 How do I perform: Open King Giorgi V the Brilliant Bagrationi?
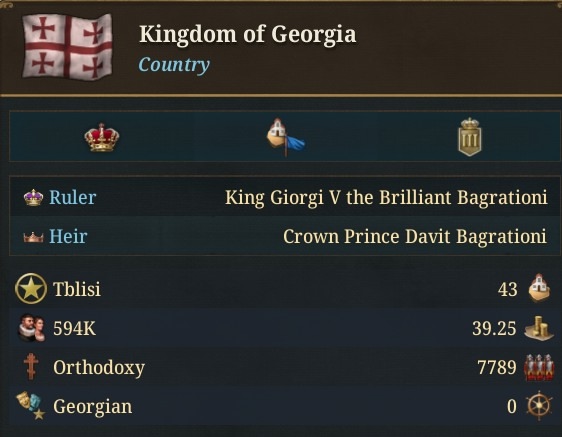point(386,197)
